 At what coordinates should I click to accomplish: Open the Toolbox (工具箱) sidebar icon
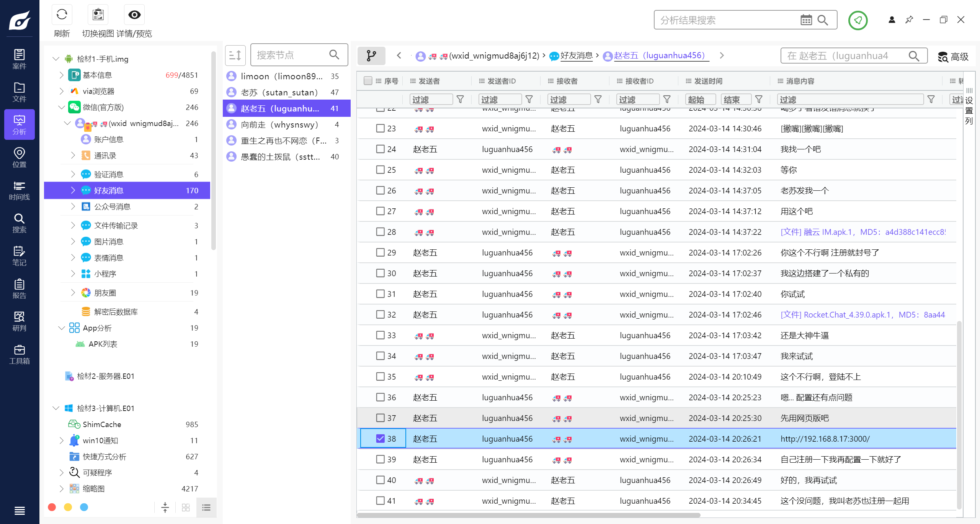point(19,354)
